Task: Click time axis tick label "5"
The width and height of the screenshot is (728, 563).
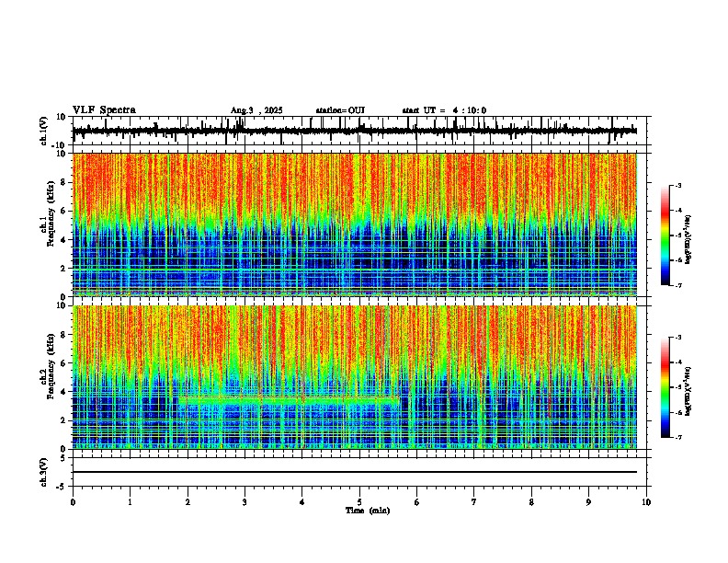Action: pyautogui.click(x=359, y=502)
